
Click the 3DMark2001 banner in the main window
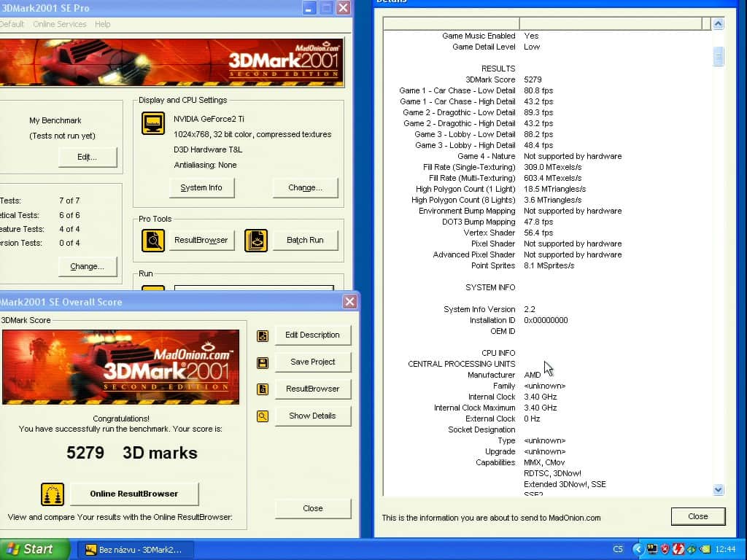click(x=171, y=63)
